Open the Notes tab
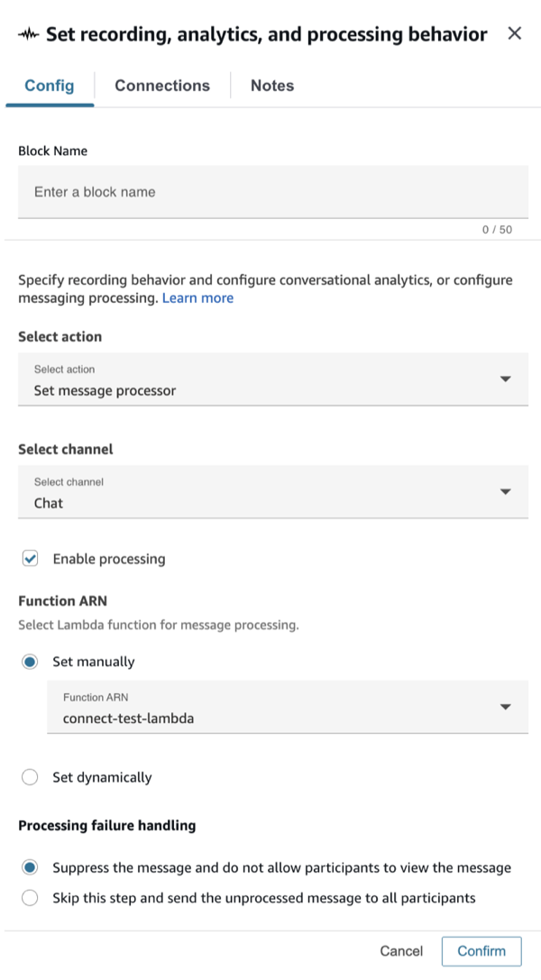Viewport: 541px width, 980px height. click(x=271, y=85)
